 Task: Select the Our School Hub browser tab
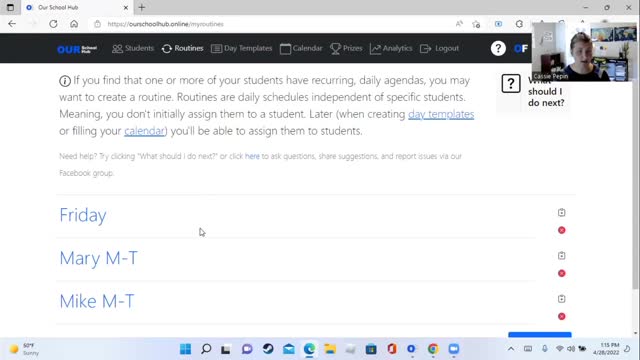[x=76, y=7]
